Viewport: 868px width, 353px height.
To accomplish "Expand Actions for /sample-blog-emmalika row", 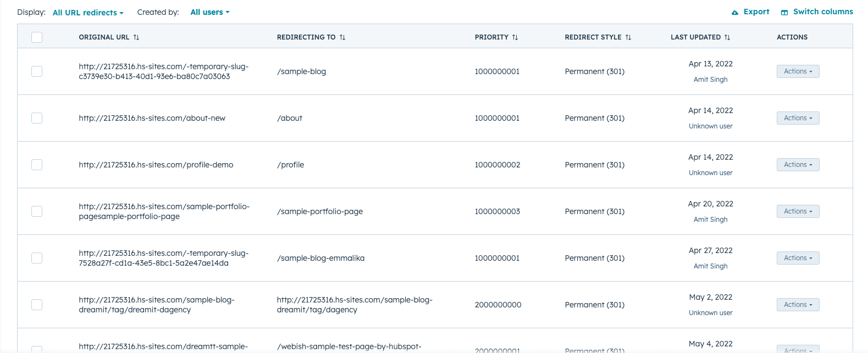I will pyautogui.click(x=798, y=258).
